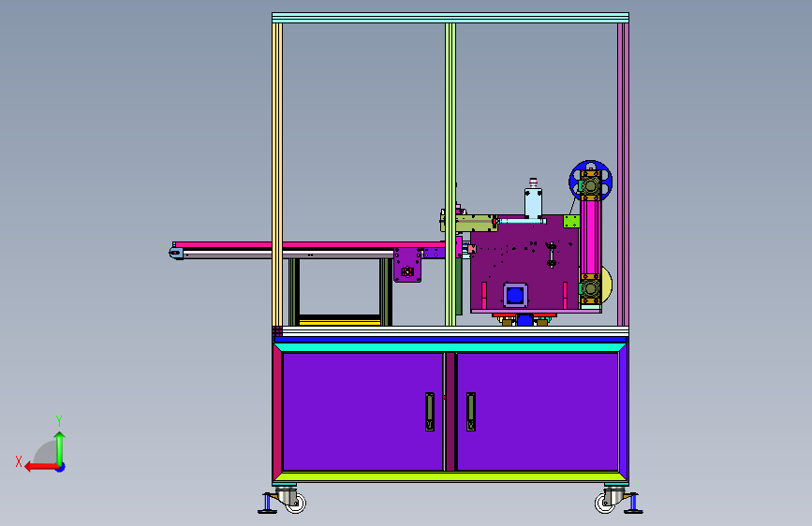
Task: Pick the blue square on the magenta panel
Action: 515,296
